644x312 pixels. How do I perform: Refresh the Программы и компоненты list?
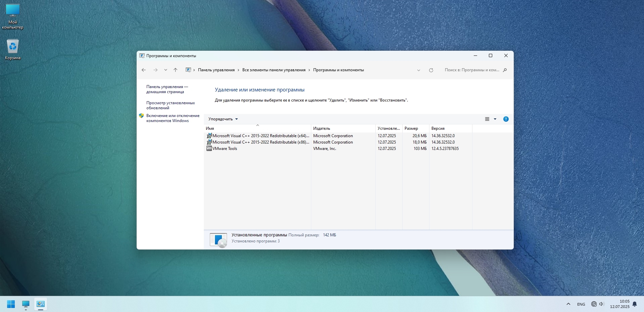431,70
